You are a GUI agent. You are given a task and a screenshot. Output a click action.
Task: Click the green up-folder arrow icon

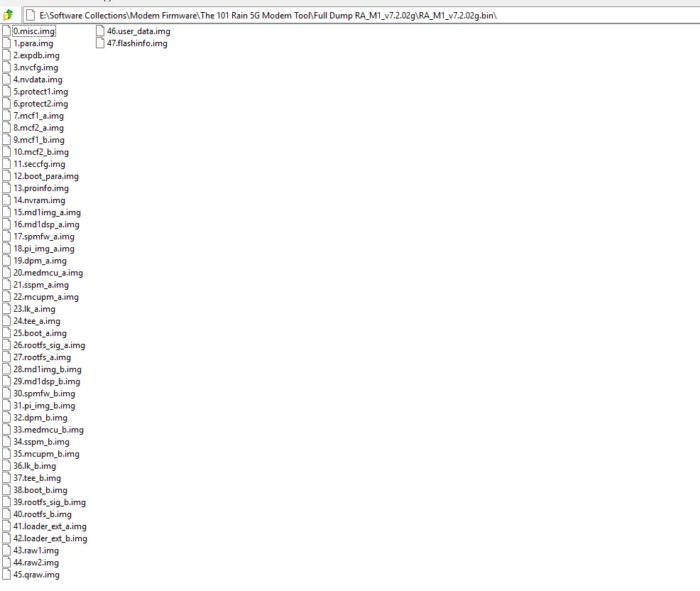point(8,15)
